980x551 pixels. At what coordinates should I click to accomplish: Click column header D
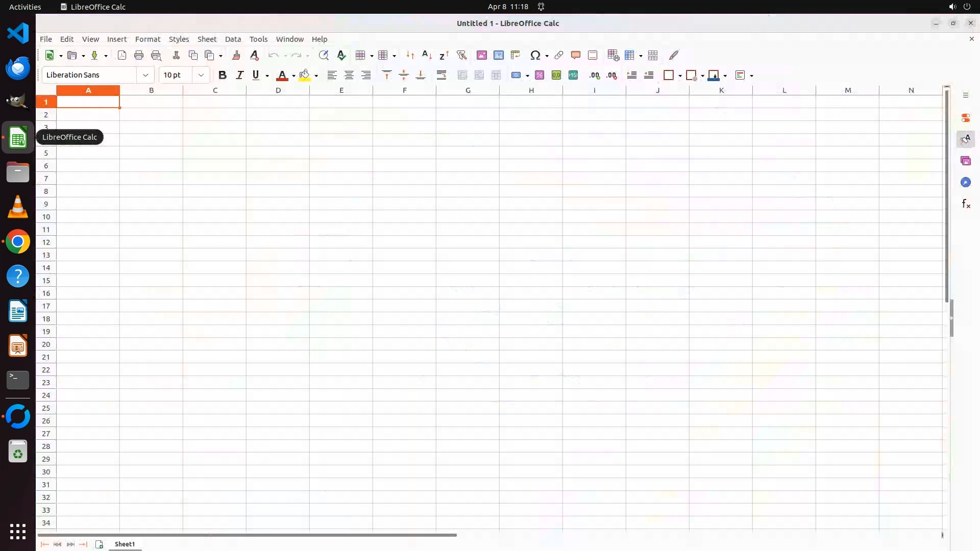click(x=278, y=90)
